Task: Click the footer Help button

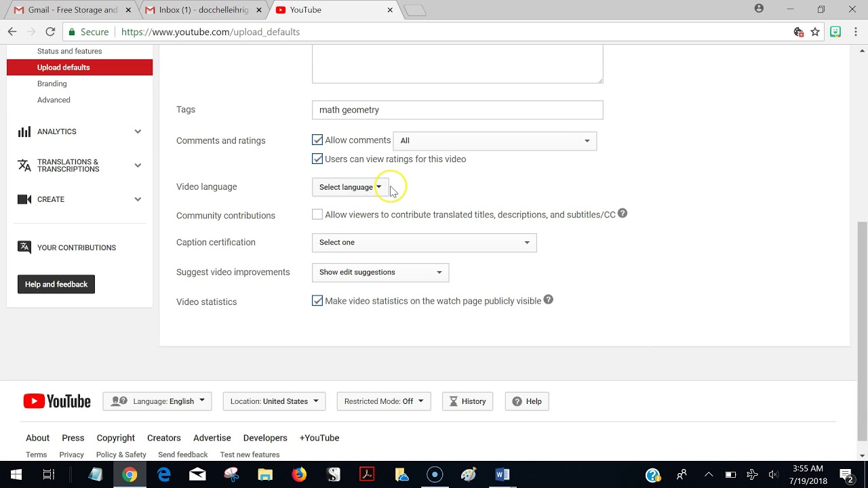Action: (x=527, y=401)
